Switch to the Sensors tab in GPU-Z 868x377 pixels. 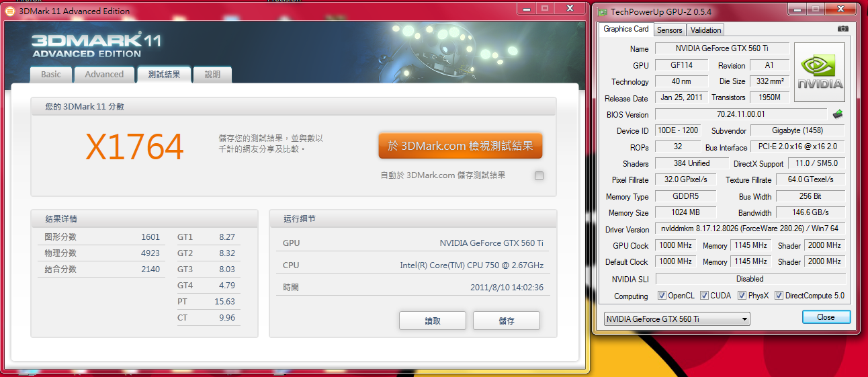click(x=670, y=30)
